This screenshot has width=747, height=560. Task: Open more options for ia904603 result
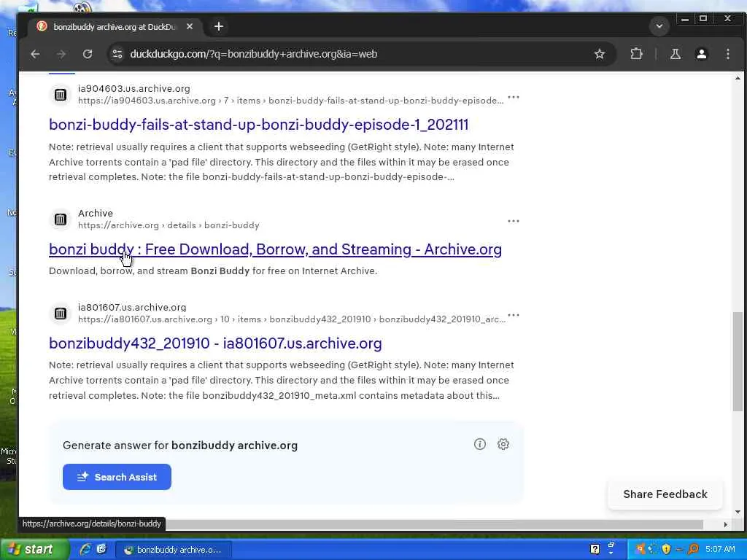513,98
